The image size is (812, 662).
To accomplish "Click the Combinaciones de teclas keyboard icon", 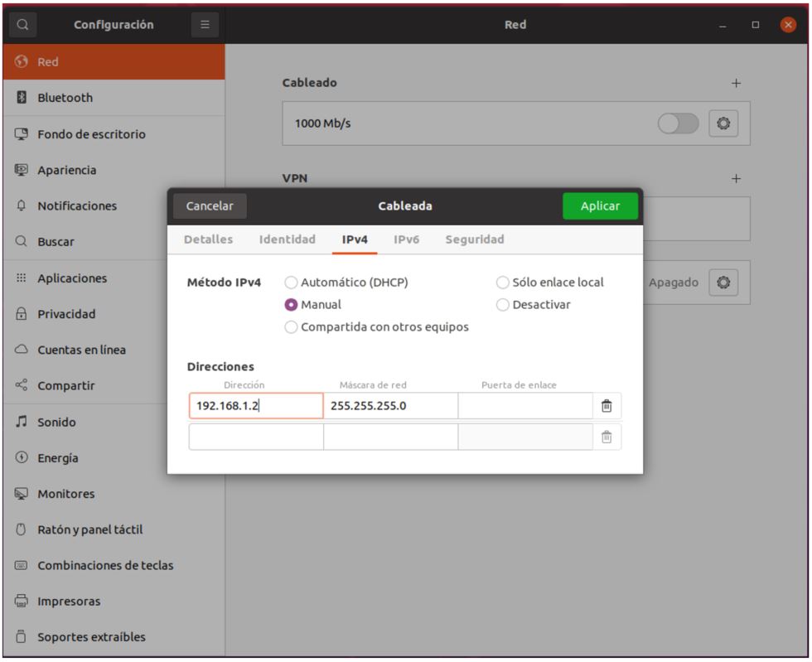I will click(22, 565).
